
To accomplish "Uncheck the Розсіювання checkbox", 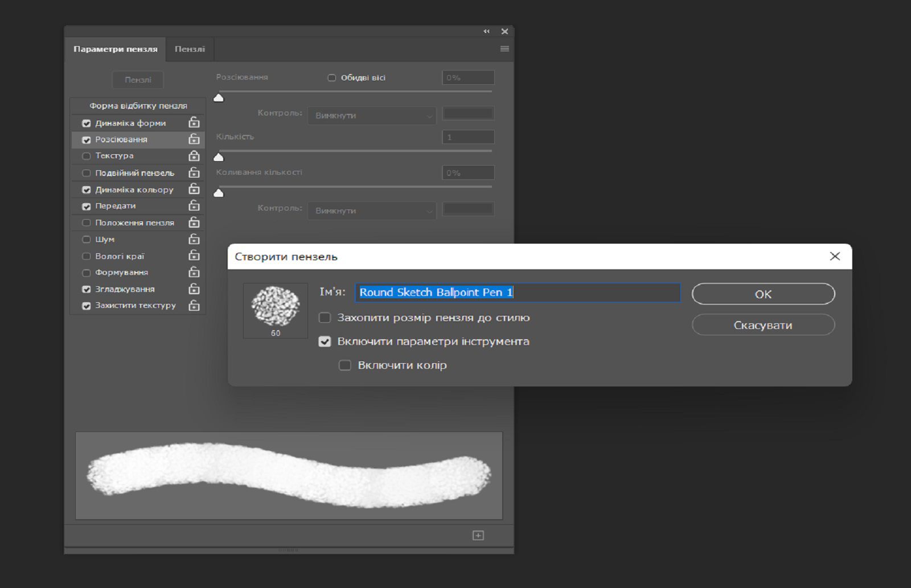I will [x=87, y=139].
